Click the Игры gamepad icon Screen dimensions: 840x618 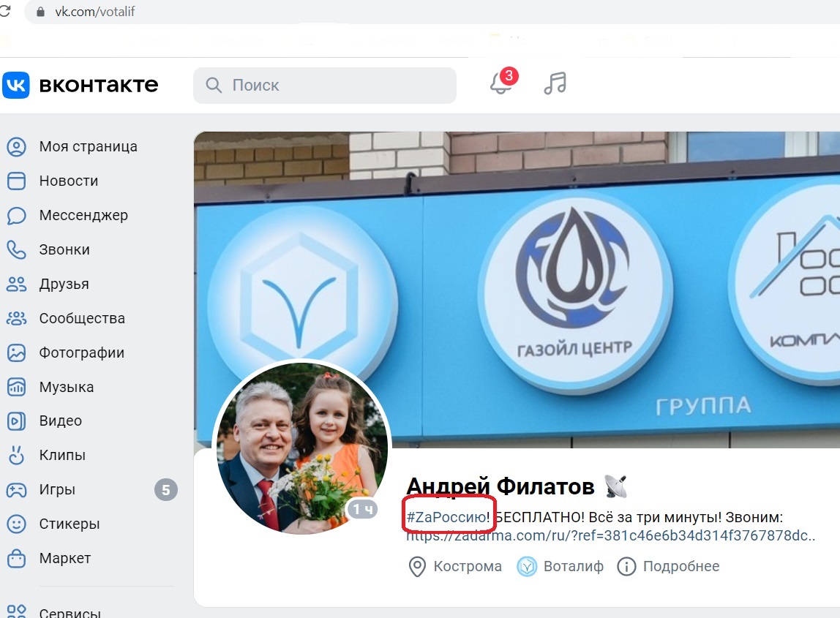(x=16, y=489)
